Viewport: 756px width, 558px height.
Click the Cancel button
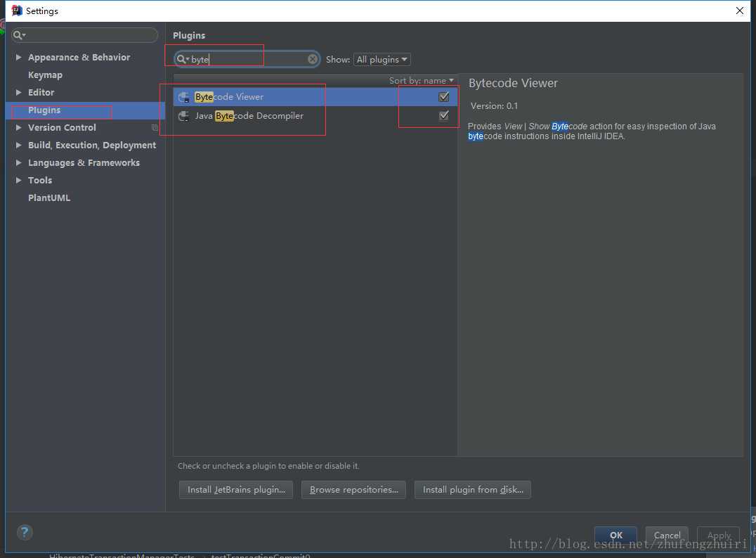pos(667,535)
